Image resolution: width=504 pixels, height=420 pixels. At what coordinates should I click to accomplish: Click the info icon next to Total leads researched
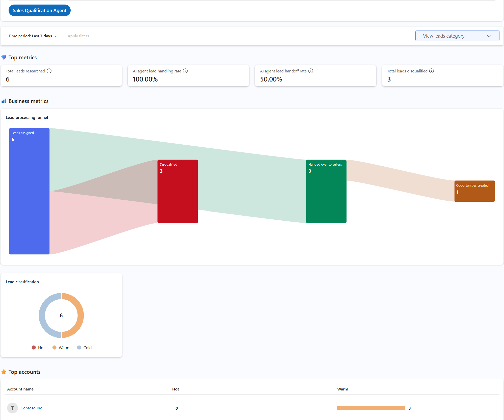point(49,71)
